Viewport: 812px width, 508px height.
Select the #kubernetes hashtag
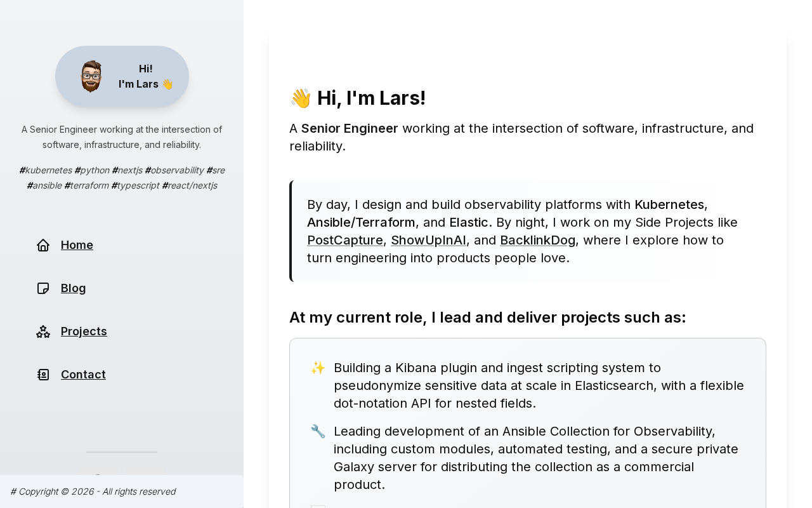pyautogui.click(x=46, y=170)
